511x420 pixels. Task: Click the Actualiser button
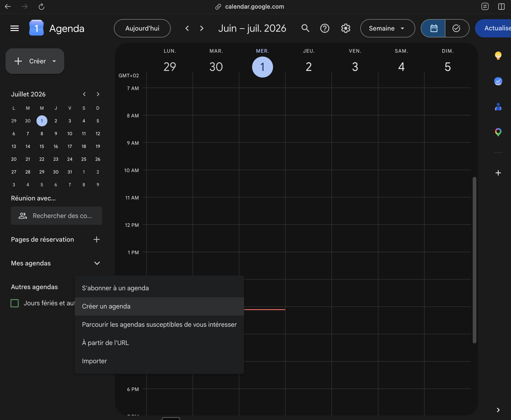click(493, 28)
